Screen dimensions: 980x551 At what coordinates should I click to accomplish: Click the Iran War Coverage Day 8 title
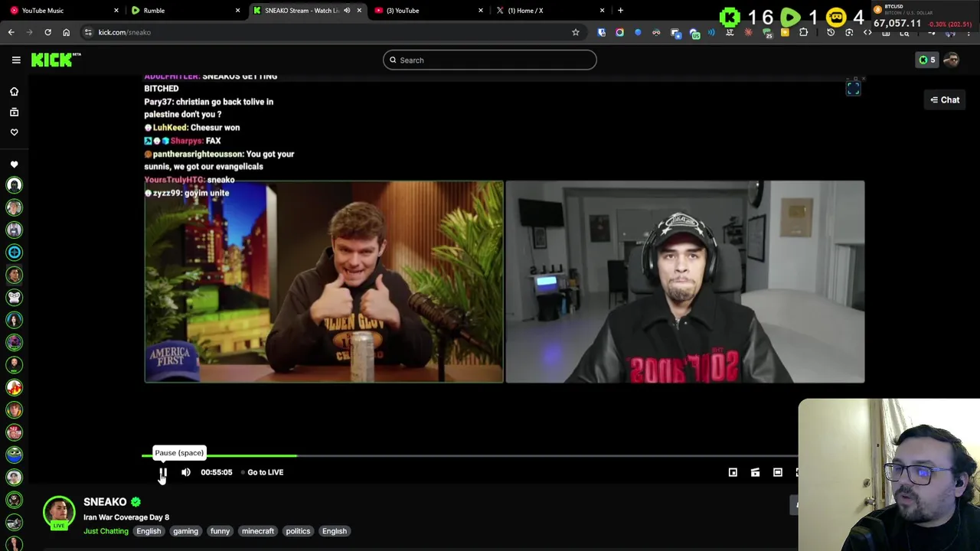click(x=126, y=517)
